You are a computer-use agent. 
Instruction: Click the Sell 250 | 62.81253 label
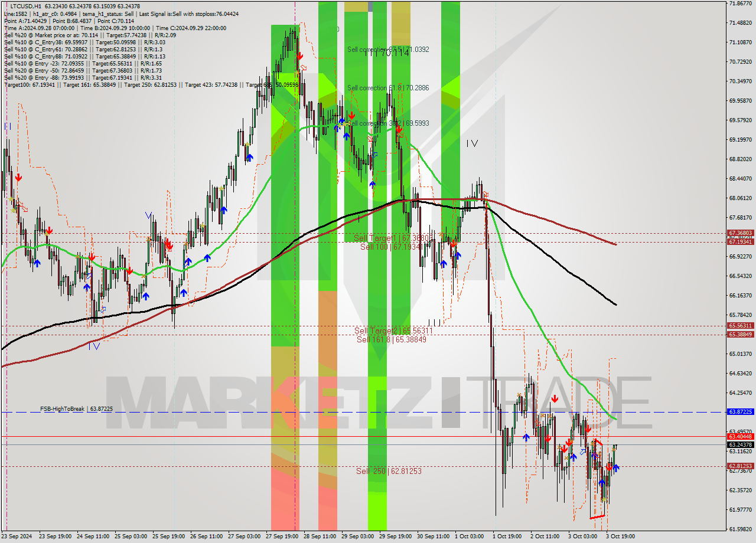coord(389,471)
